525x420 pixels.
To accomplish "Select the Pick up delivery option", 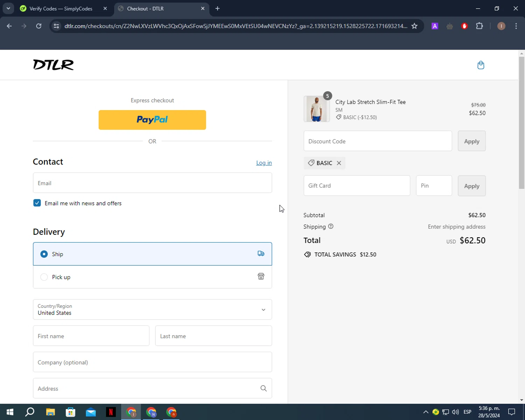I will 152,277.
